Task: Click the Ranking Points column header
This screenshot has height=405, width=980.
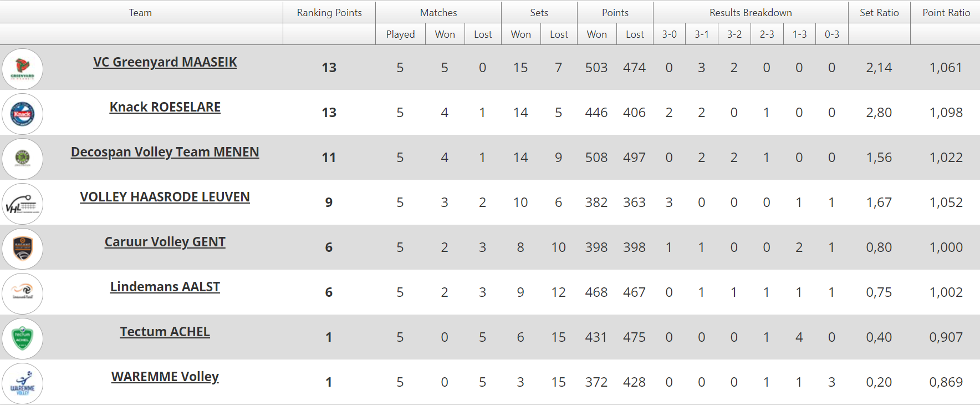Action: click(x=329, y=13)
